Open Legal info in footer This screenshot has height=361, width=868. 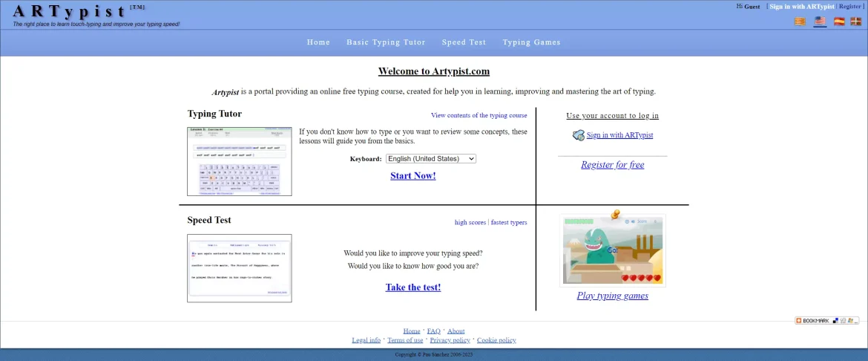(x=366, y=340)
